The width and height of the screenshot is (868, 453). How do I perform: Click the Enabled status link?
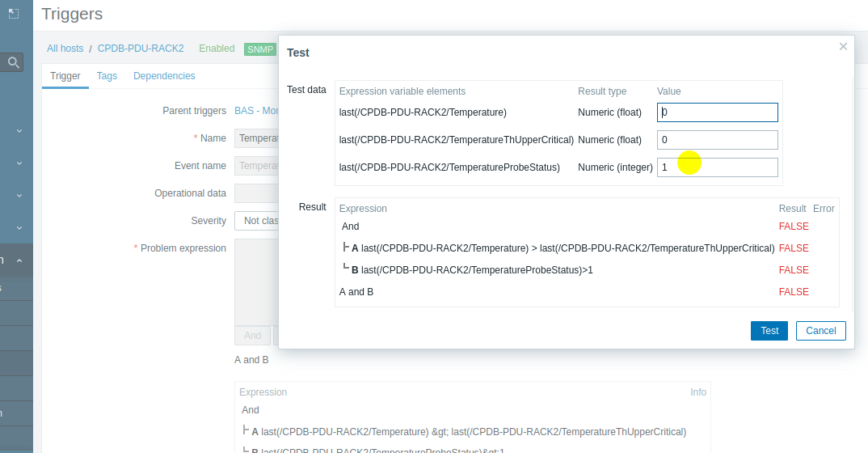click(x=217, y=49)
